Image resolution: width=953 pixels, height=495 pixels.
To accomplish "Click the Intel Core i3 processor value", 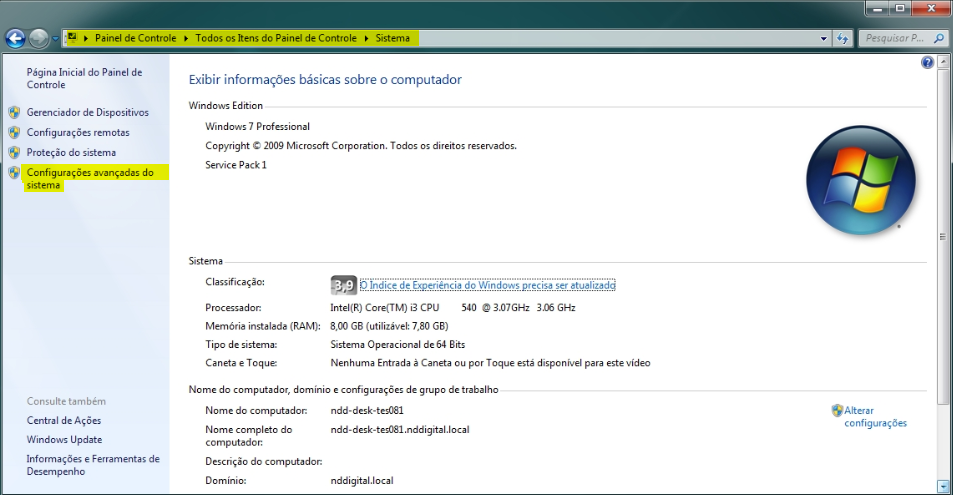I will click(x=453, y=308).
